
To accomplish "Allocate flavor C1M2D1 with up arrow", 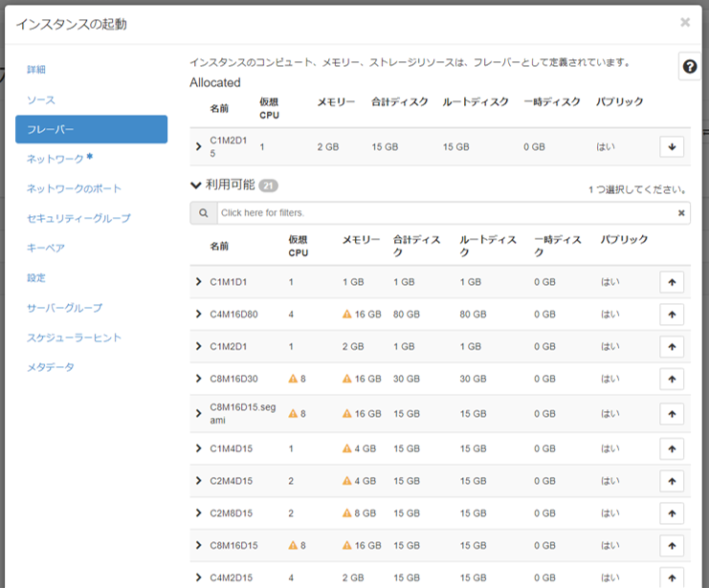I will tap(672, 347).
